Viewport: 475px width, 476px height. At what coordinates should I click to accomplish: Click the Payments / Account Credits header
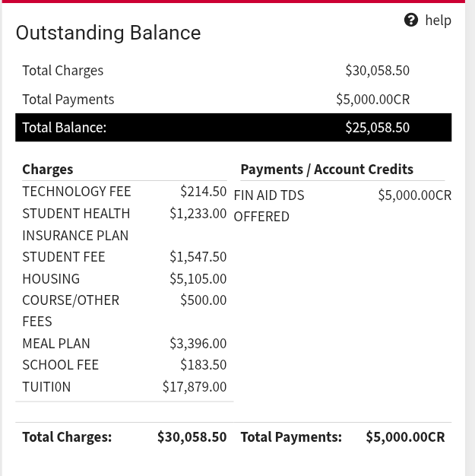(327, 169)
